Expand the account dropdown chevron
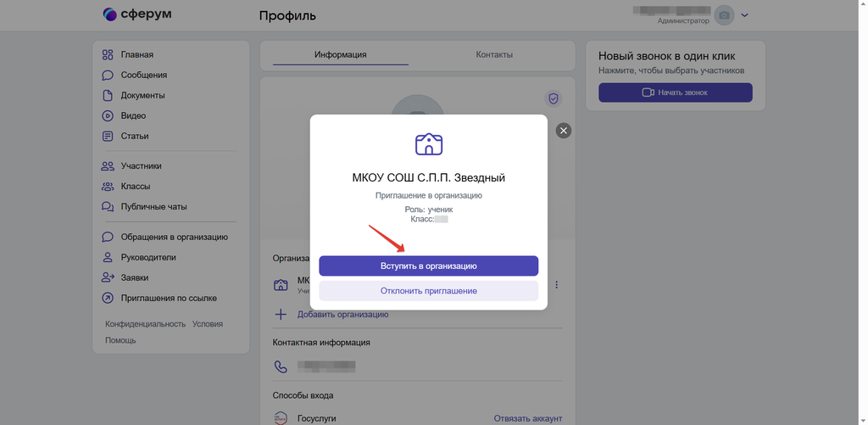This screenshot has width=868, height=425. 745,15
